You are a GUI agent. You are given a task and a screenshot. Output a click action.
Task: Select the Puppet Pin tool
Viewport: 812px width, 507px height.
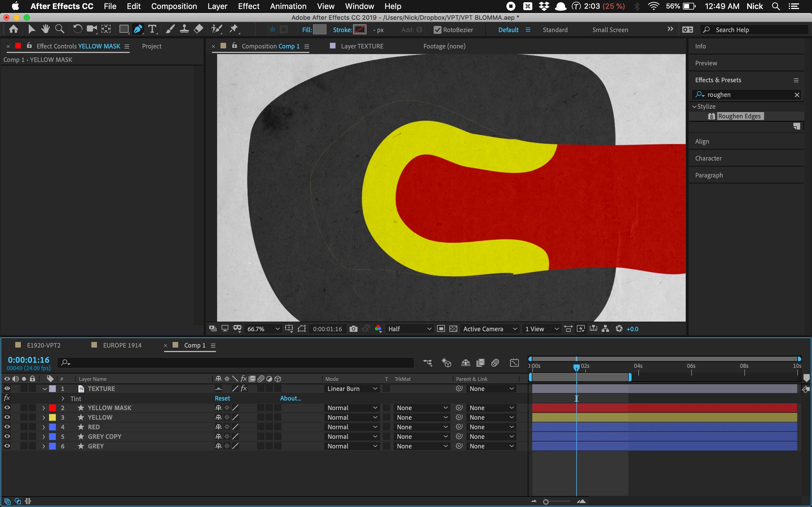(234, 30)
